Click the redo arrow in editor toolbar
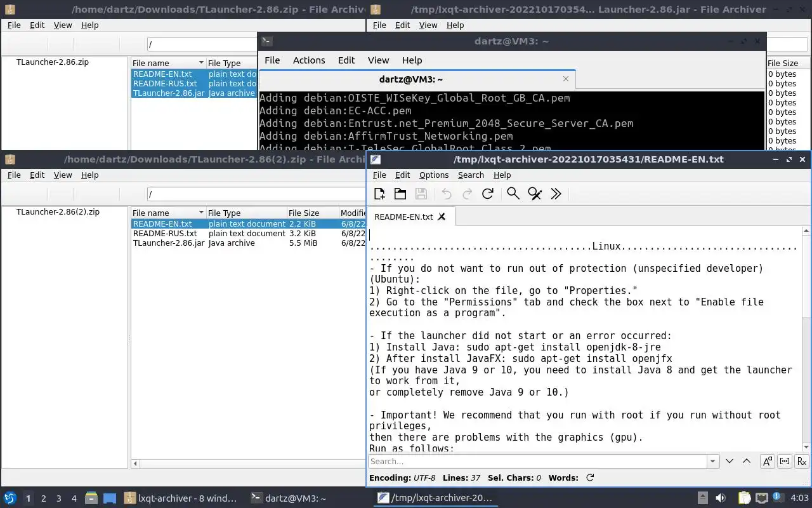812x508 pixels. [x=468, y=194]
